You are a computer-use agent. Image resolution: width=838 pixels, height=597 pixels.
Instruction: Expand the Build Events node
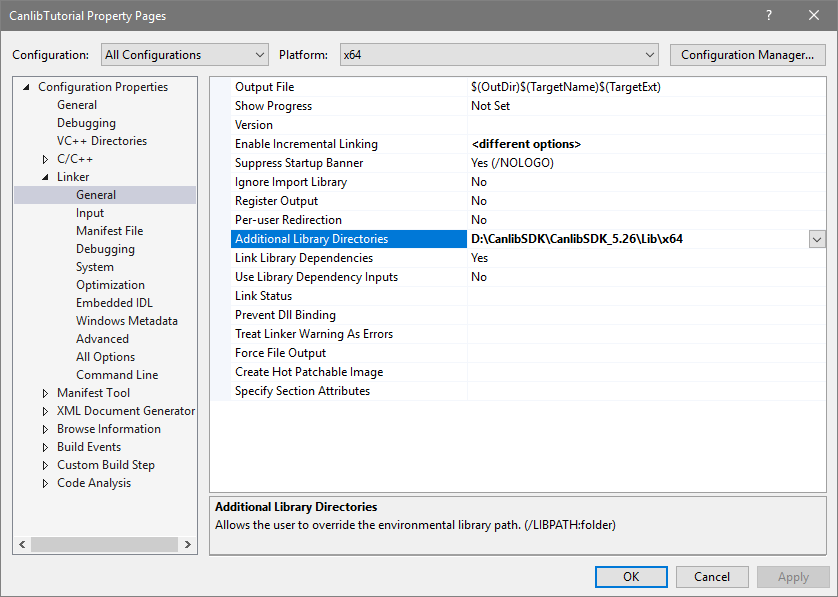pos(45,447)
